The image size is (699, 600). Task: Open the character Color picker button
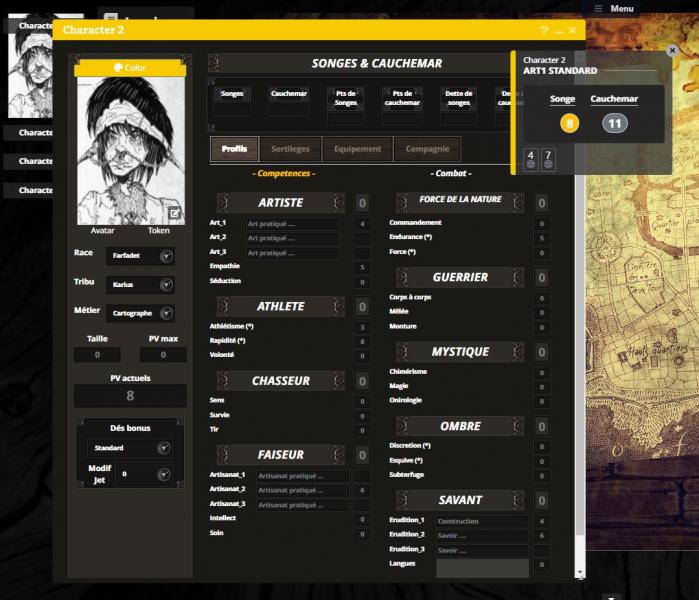(130, 67)
